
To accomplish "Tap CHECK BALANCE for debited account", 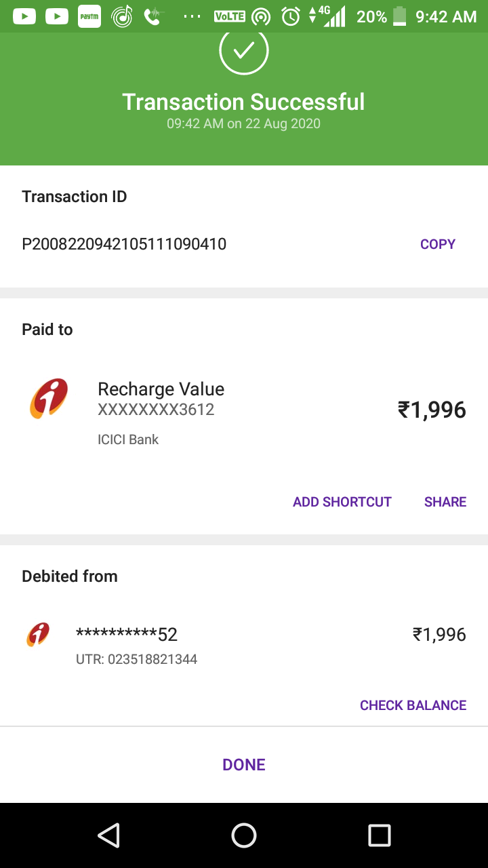I will tap(413, 705).
